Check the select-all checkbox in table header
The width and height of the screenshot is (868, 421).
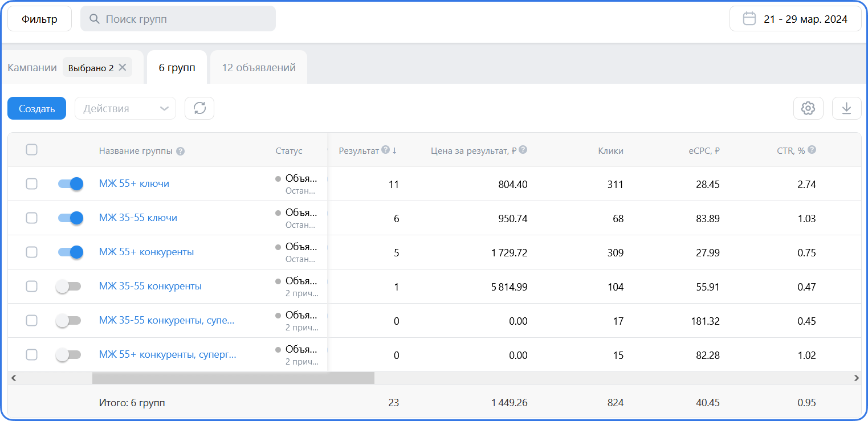[x=32, y=150]
